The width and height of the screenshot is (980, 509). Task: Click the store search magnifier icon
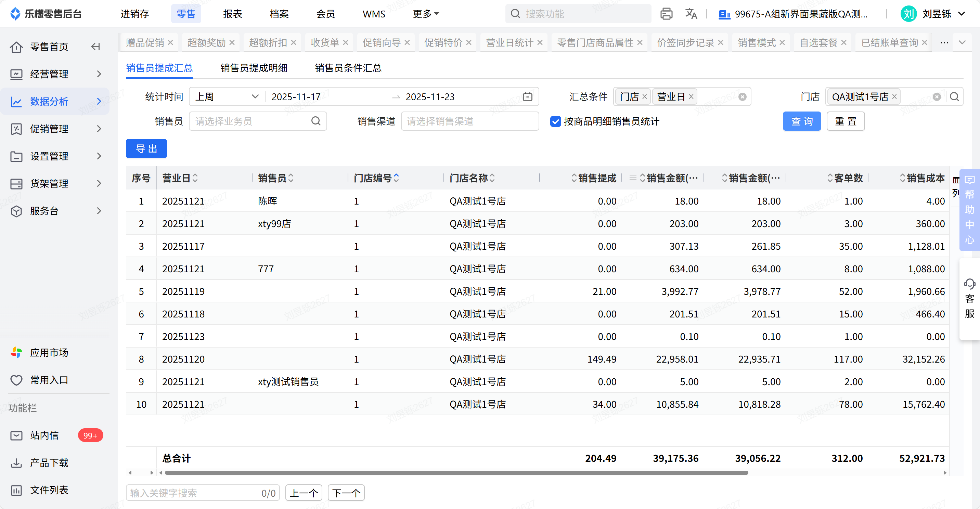pos(954,96)
